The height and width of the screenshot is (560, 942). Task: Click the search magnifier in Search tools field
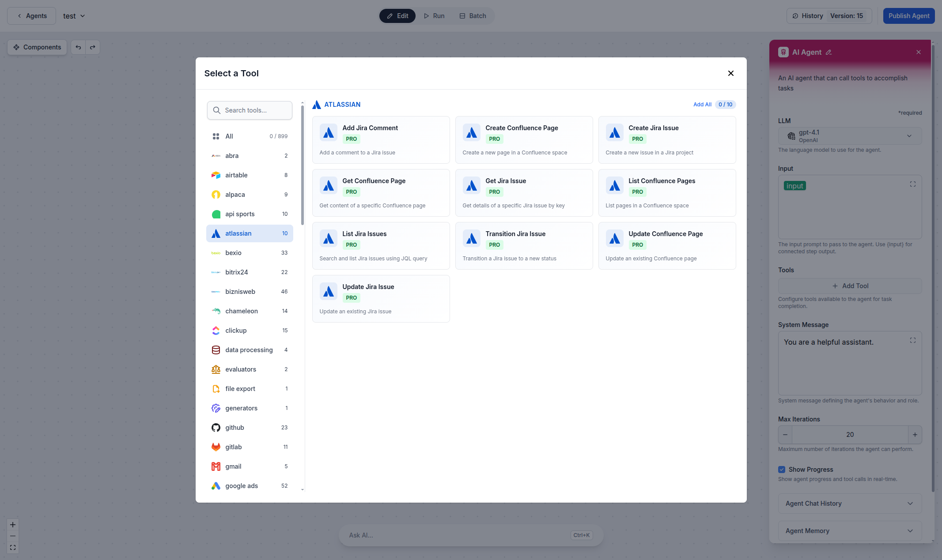tap(217, 110)
